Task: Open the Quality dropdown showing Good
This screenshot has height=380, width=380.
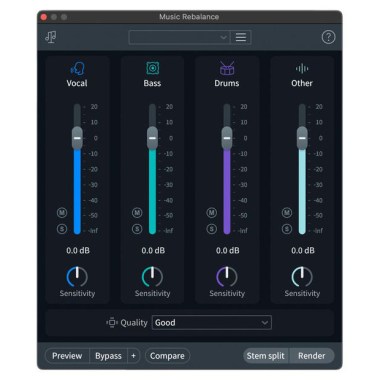Action: (x=212, y=322)
